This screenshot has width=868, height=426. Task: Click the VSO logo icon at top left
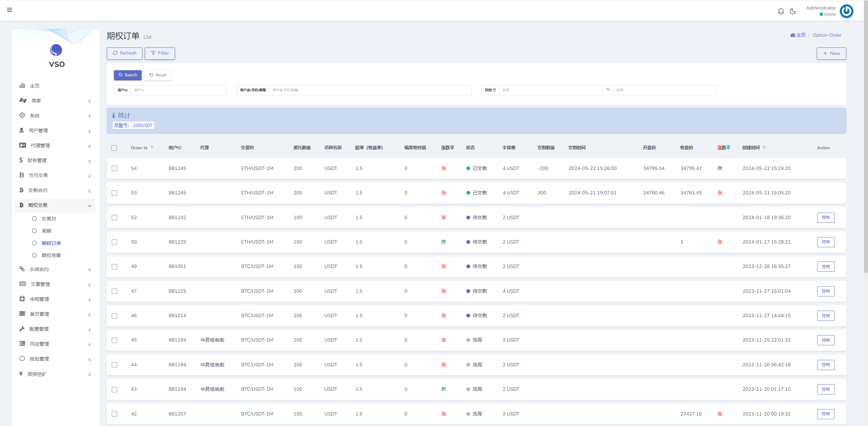[x=55, y=50]
